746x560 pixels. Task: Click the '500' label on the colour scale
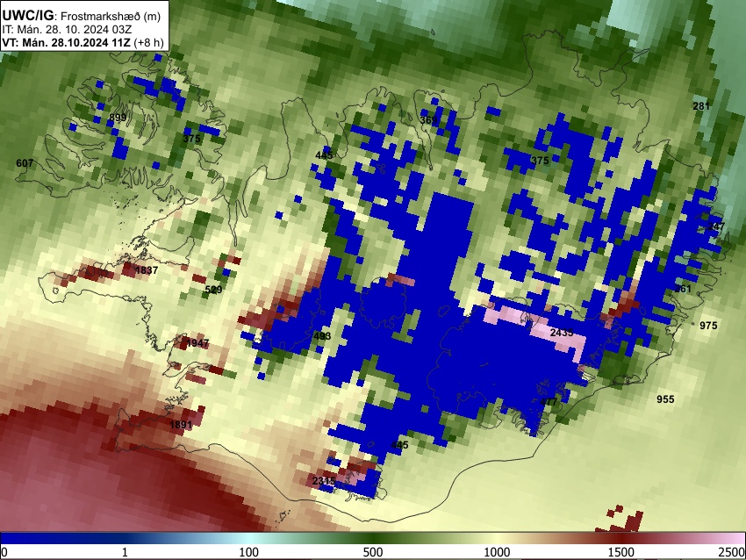373,552
